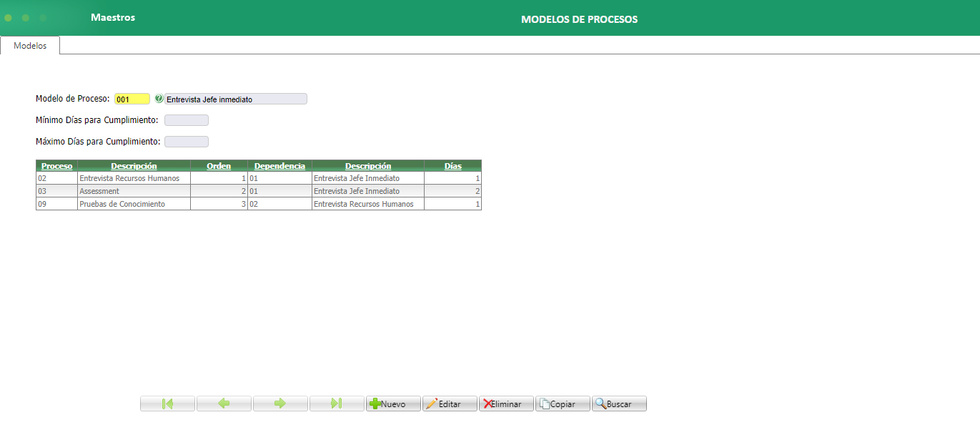The height and width of the screenshot is (425, 980).
Task: Sort the table by Proceso column
Action: [x=56, y=165]
